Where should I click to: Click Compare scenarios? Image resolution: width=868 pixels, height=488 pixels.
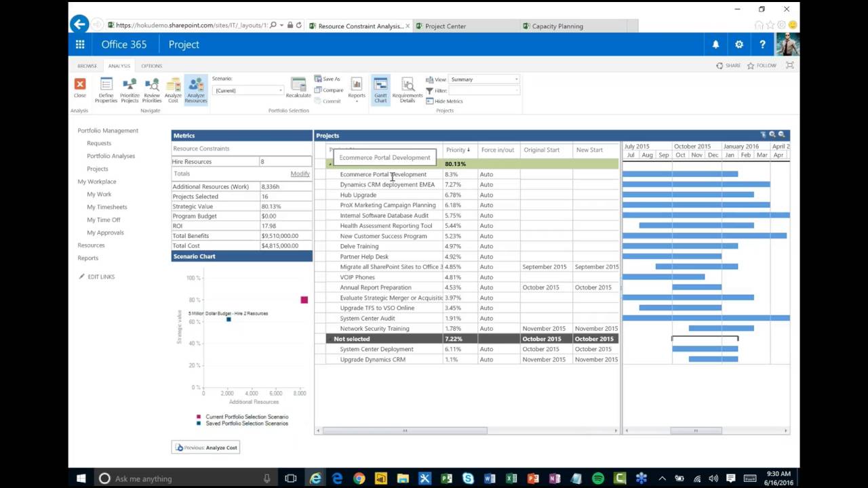coord(329,90)
